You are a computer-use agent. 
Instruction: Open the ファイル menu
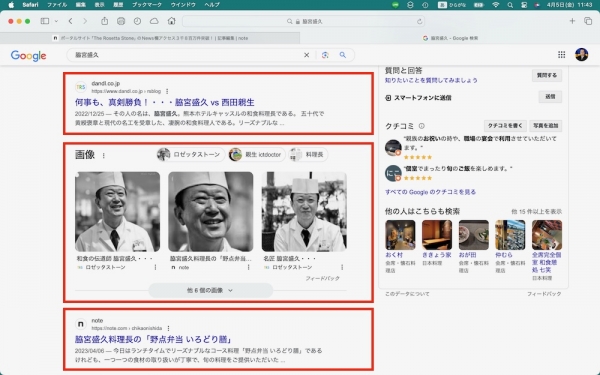click(57, 5)
